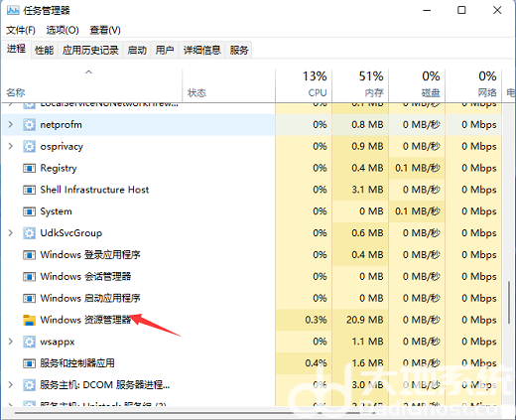Open the 选项(O) menu
Viewport: 516px width, 420px height.
tap(63, 30)
